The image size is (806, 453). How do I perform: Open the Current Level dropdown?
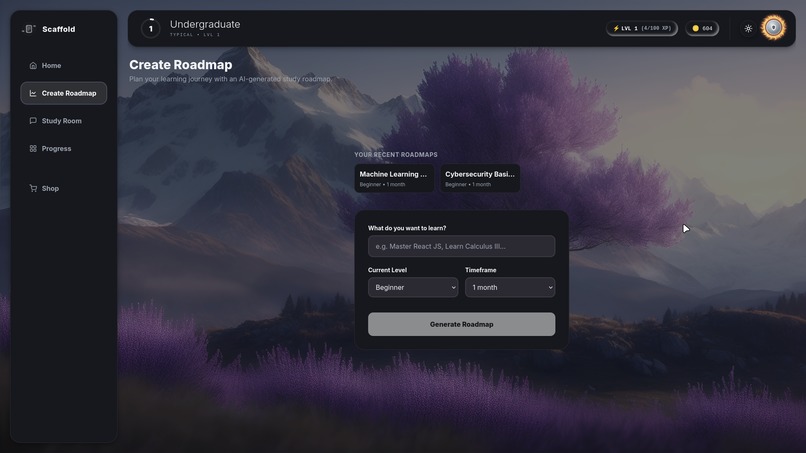tap(413, 287)
